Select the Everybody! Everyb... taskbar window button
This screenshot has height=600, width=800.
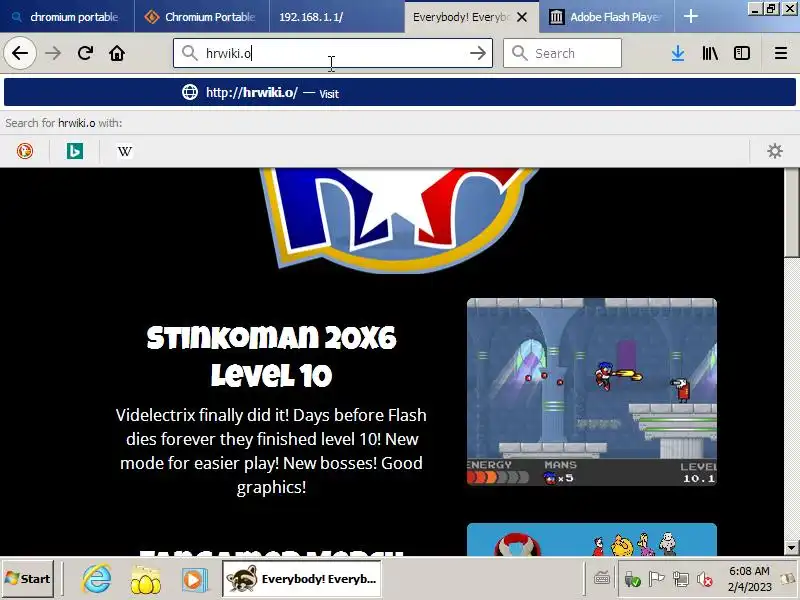tap(302, 579)
